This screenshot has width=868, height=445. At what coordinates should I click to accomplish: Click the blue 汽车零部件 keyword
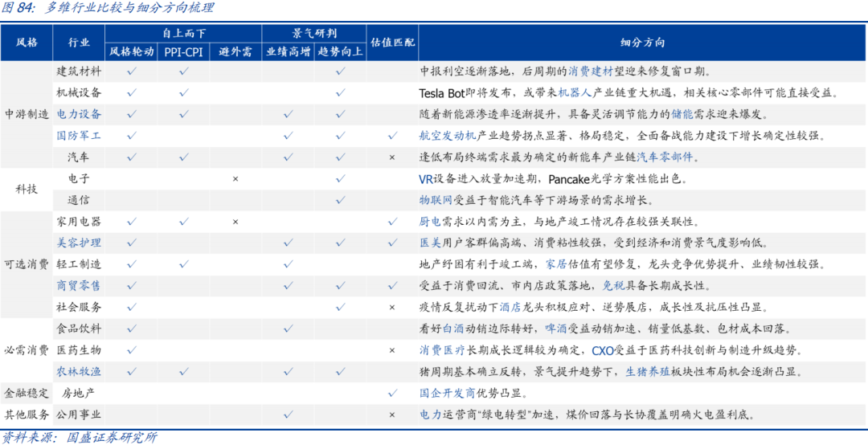tap(665, 157)
